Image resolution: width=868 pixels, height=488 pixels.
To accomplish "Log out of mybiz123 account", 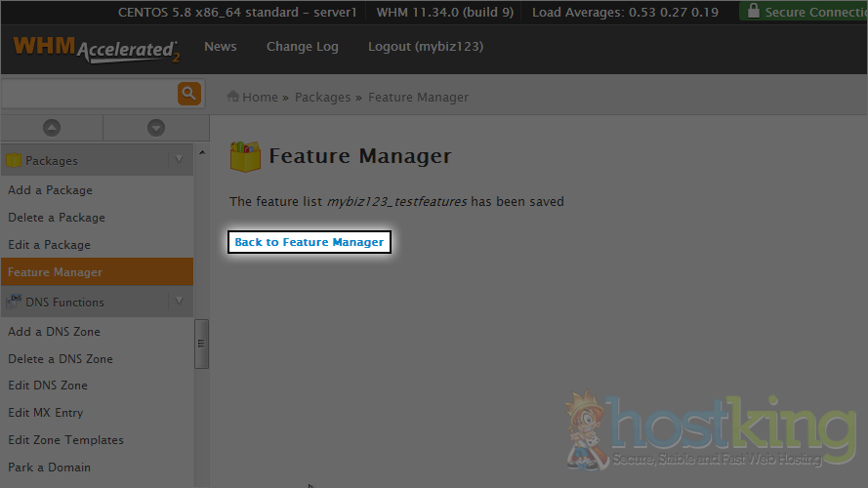I will click(425, 47).
